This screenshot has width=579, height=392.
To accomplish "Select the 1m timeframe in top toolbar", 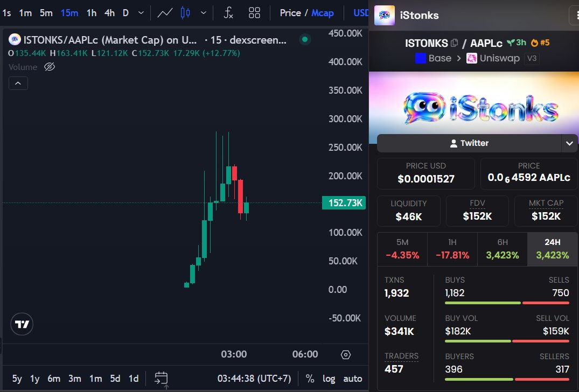I will (25, 13).
